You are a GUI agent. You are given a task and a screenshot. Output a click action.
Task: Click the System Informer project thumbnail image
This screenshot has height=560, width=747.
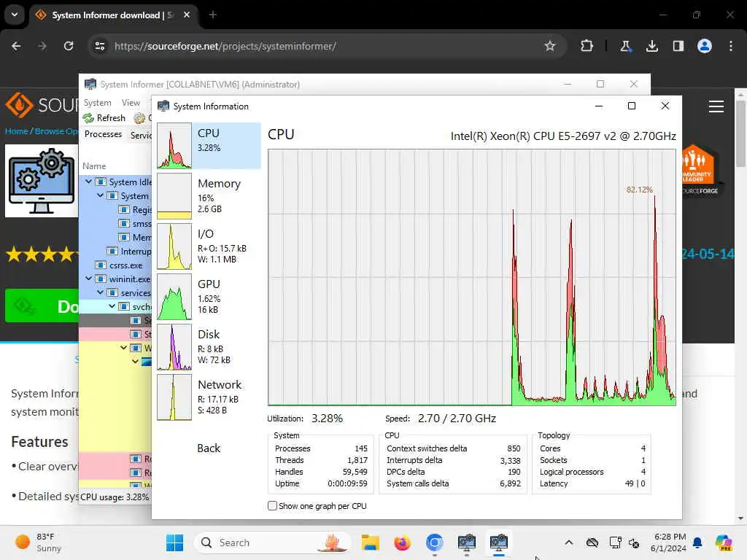(42, 181)
